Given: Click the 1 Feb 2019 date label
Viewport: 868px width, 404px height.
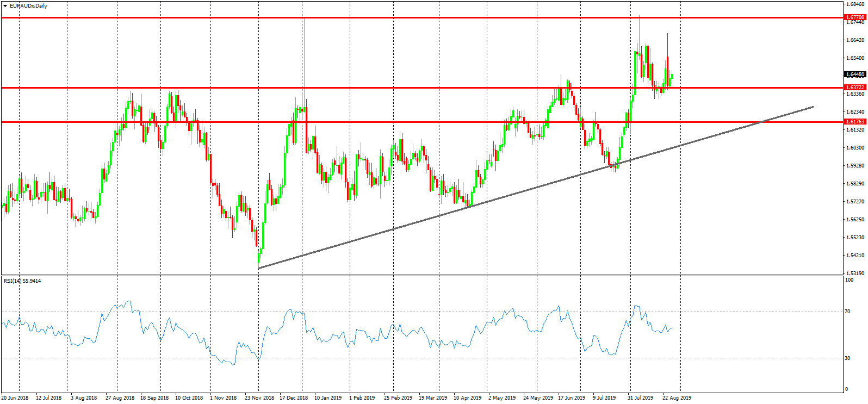Looking at the screenshot, I should (362, 397).
